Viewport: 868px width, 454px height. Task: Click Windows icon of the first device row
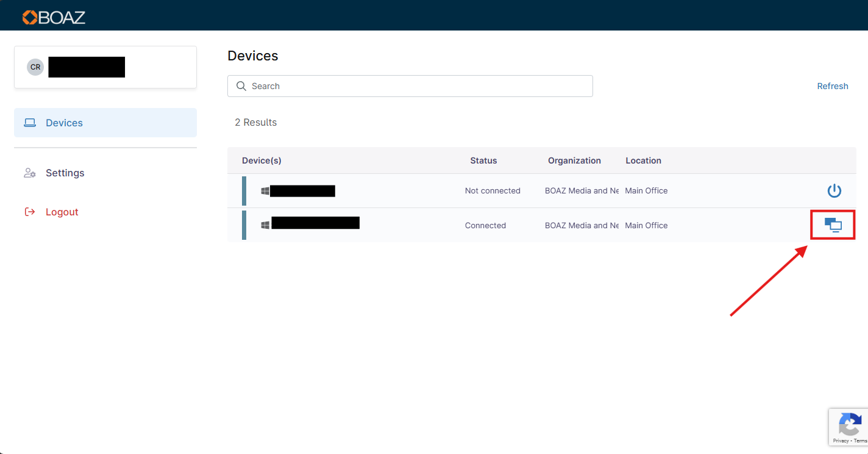click(x=265, y=191)
